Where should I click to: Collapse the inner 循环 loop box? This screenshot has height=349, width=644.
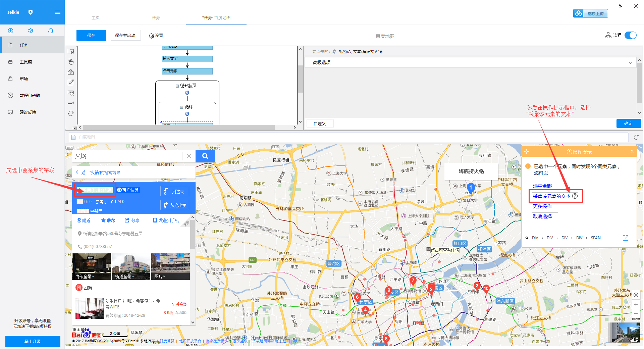(x=181, y=107)
